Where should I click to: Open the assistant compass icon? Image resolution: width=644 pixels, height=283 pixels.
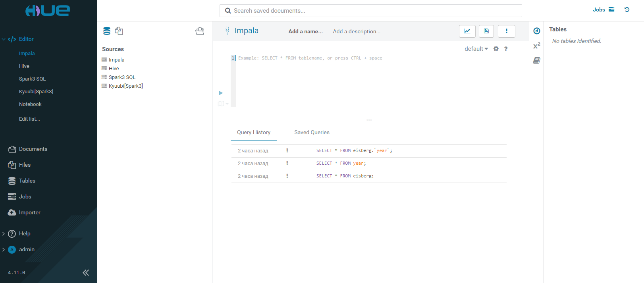(537, 31)
